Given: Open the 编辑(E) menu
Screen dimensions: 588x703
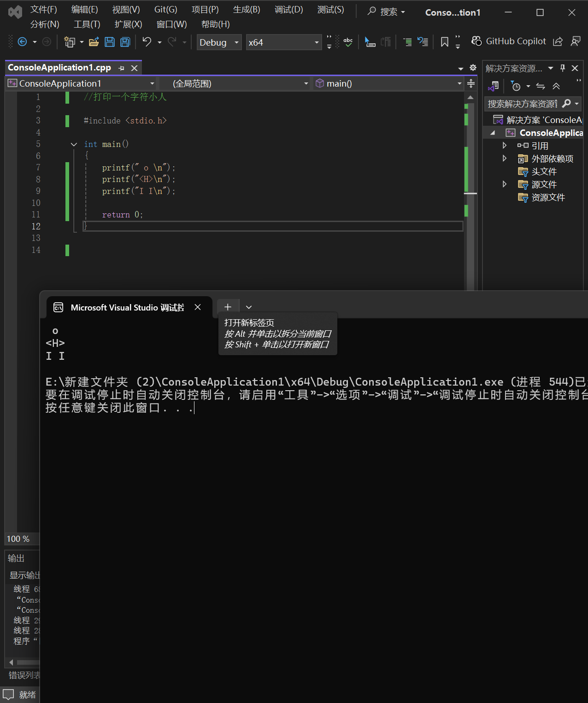Looking at the screenshot, I should pos(85,10).
